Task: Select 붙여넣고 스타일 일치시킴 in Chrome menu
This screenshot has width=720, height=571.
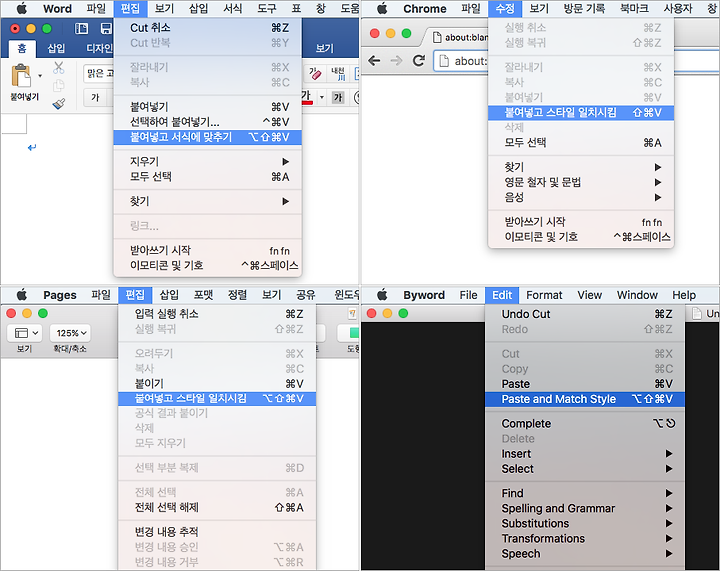Action: tap(581, 112)
